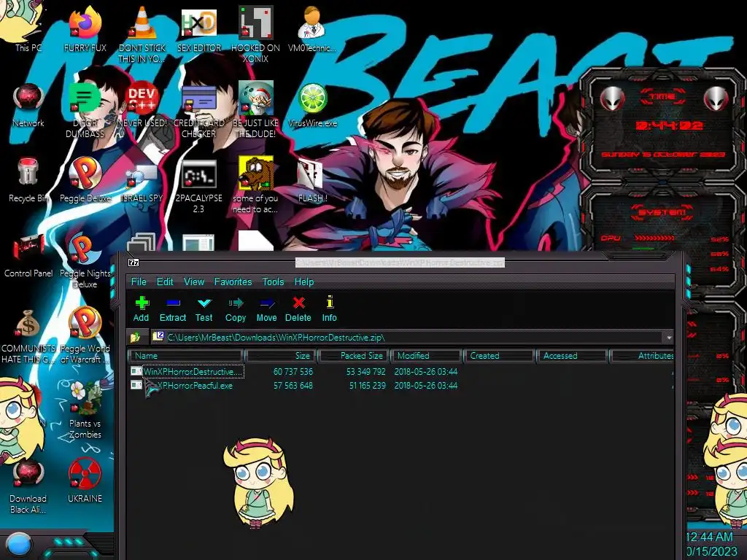This screenshot has width=747, height=560.
Task: Select the FLASH ! desktop icon
Action: (x=312, y=180)
